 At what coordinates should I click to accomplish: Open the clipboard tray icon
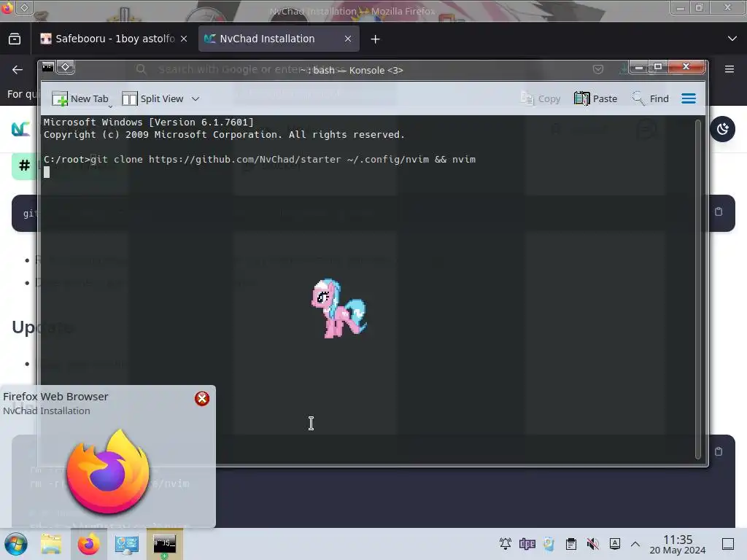570,543
